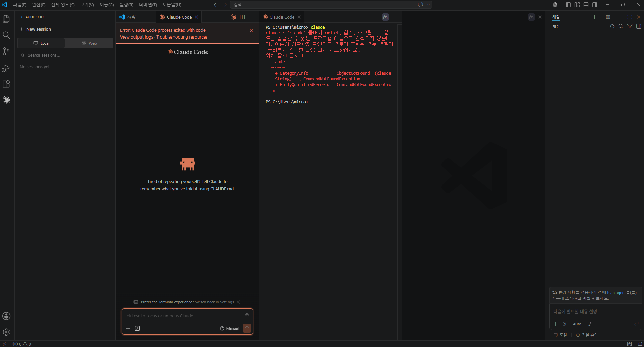Screen dimensions: 644x347
Task: Click the tools configuration icon in chat input
Action: pyautogui.click(x=590, y=324)
